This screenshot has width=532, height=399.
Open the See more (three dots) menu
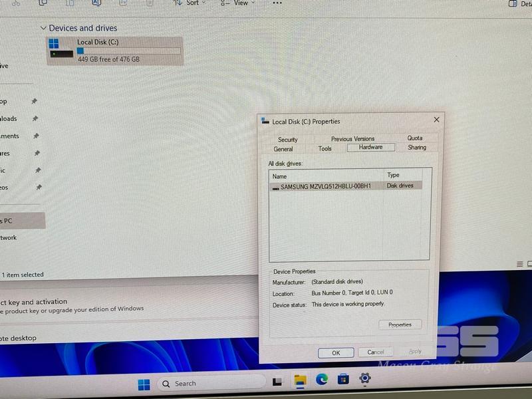click(x=277, y=3)
